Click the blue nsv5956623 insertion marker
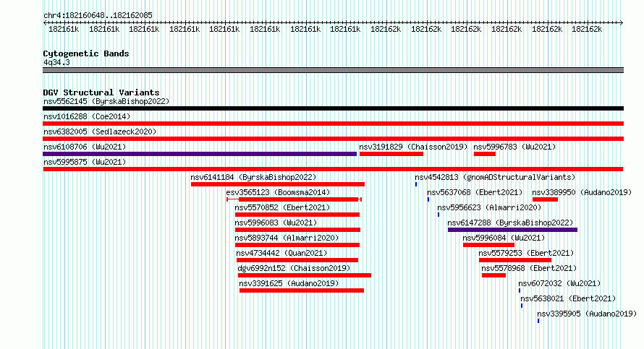The image size is (644, 349). tap(438, 215)
